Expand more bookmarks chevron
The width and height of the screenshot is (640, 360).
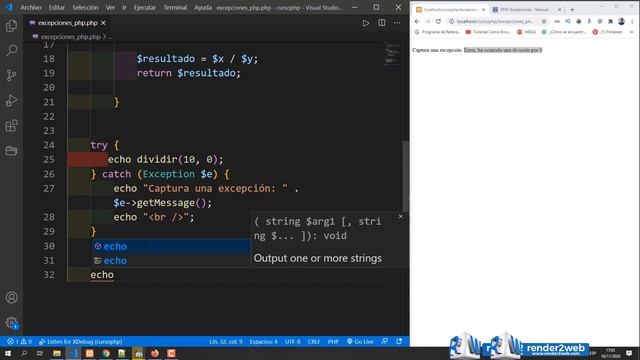pyautogui.click(x=631, y=32)
